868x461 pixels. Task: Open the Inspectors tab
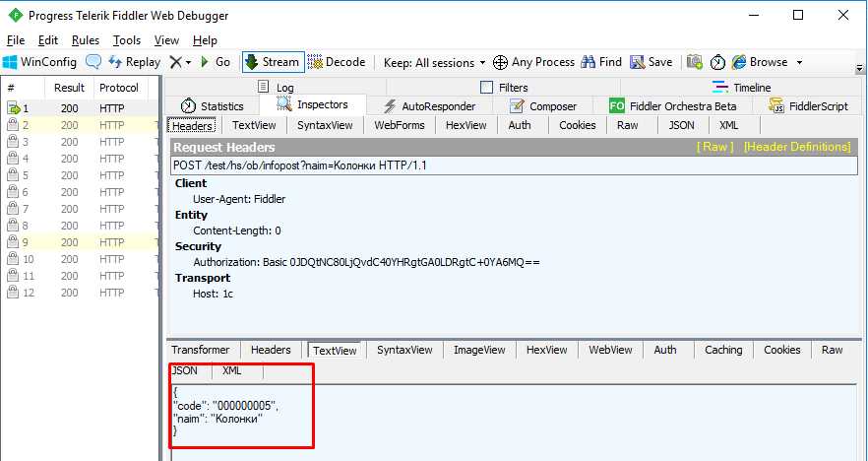pos(313,104)
